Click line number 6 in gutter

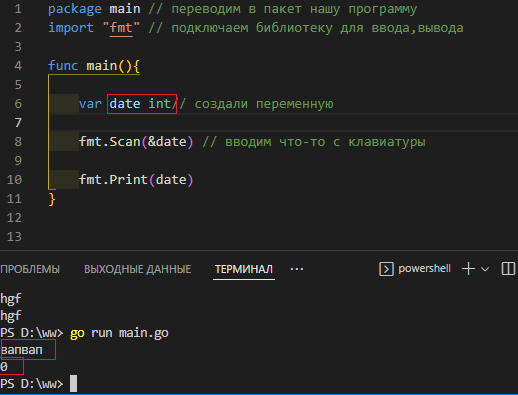[x=18, y=104]
